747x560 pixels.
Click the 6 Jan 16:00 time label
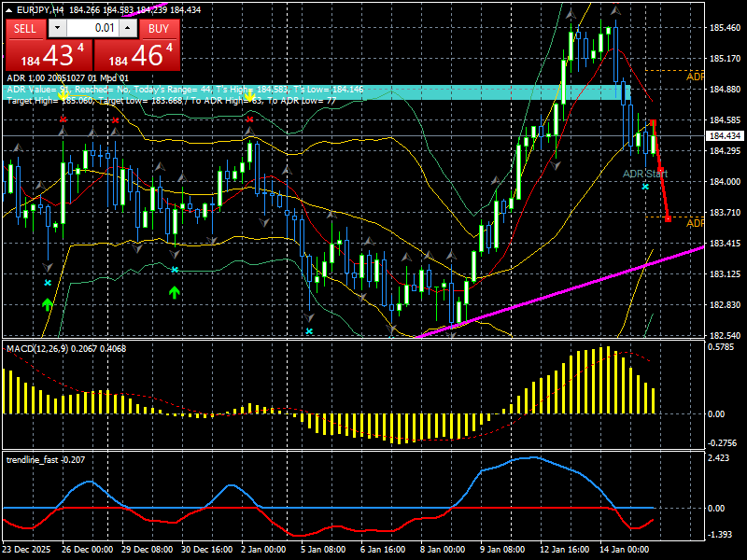click(x=383, y=549)
